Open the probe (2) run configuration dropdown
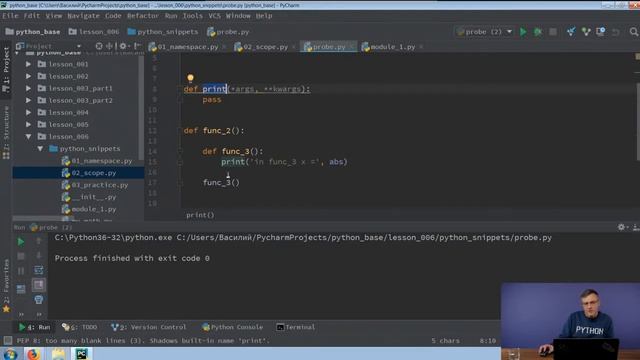640x360 pixels. (x=484, y=32)
